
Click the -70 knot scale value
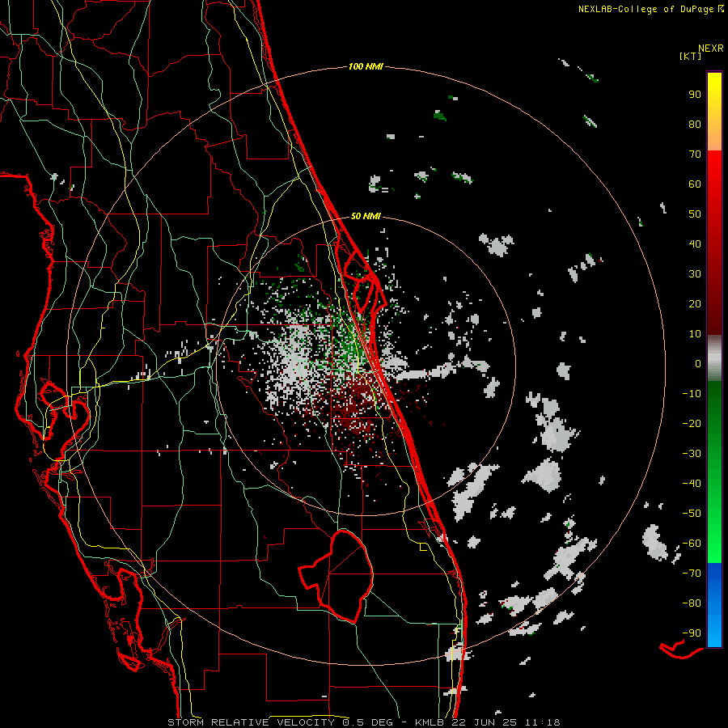click(692, 573)
